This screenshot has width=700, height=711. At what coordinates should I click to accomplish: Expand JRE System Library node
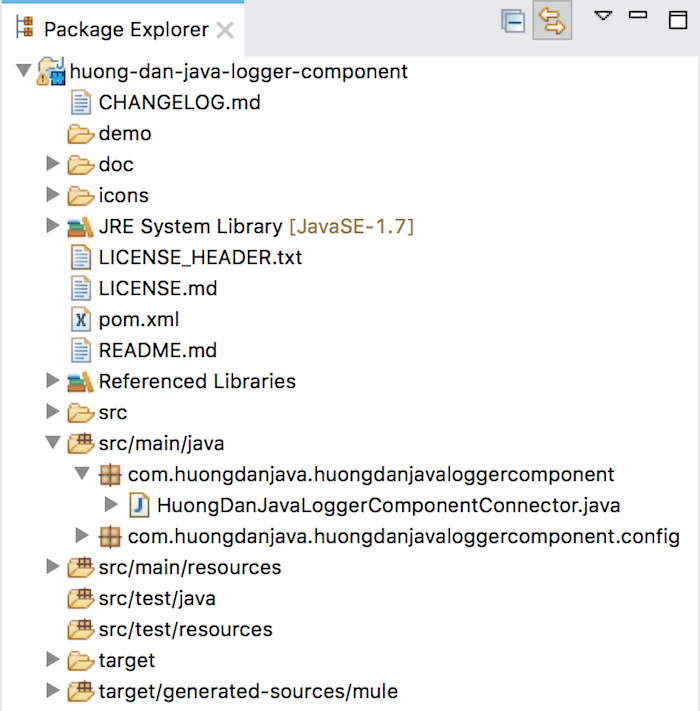53,225
